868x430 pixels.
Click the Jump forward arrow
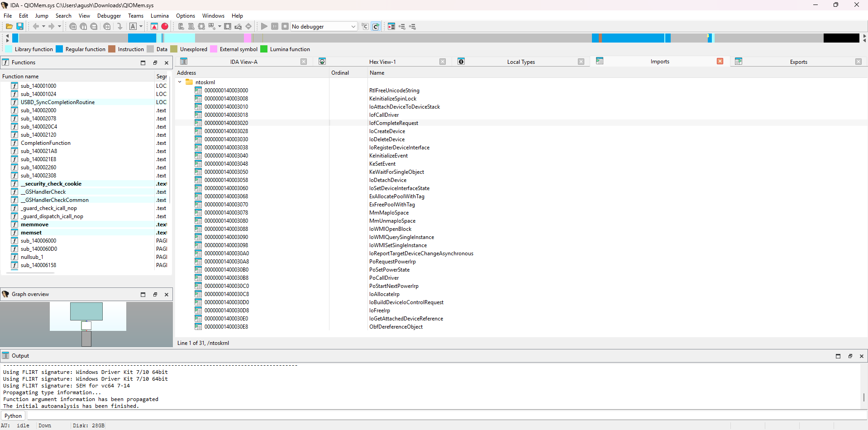tap(51, 27)
